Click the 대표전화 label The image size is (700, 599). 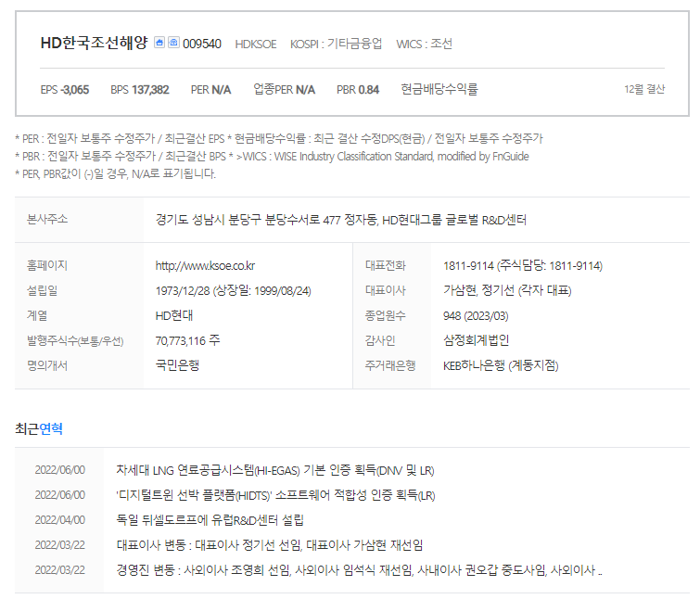(386, 265)
